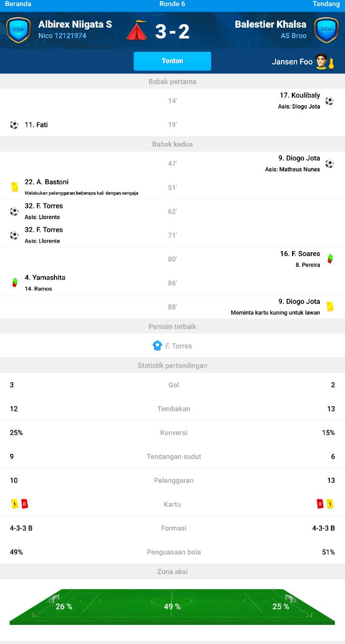Click the best player shirt icon

pos(157,346)
